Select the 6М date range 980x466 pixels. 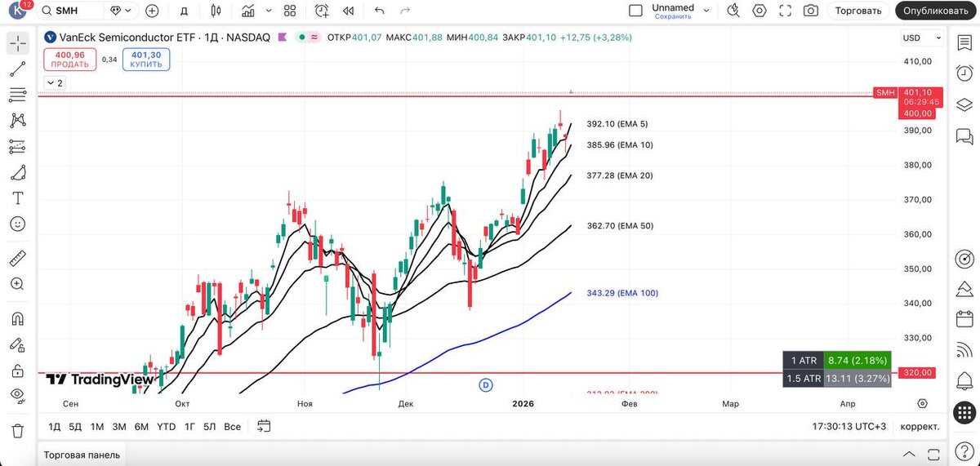click(141, 426)
